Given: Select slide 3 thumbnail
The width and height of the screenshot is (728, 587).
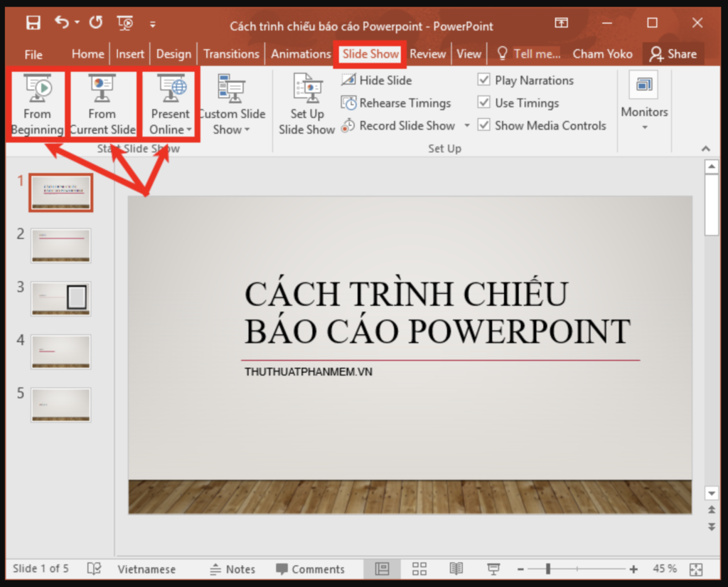Looking at the screenshot, I should pos(61,299).
